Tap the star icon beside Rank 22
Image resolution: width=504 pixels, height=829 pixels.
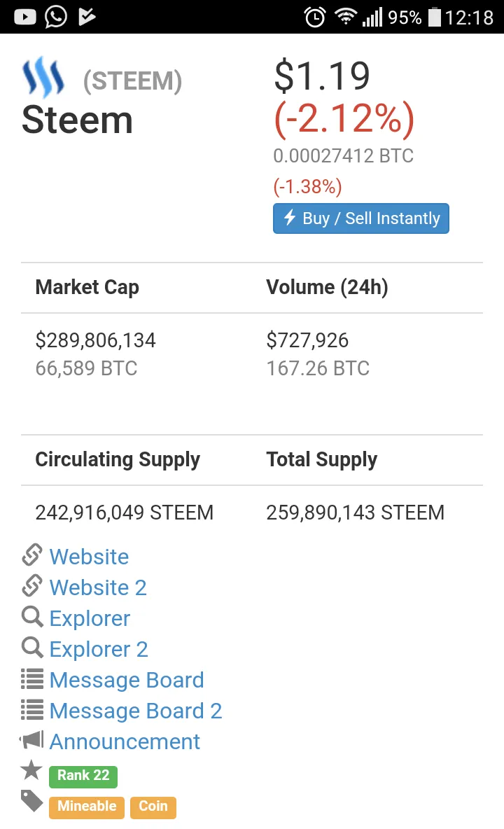[x=31, y=769]
